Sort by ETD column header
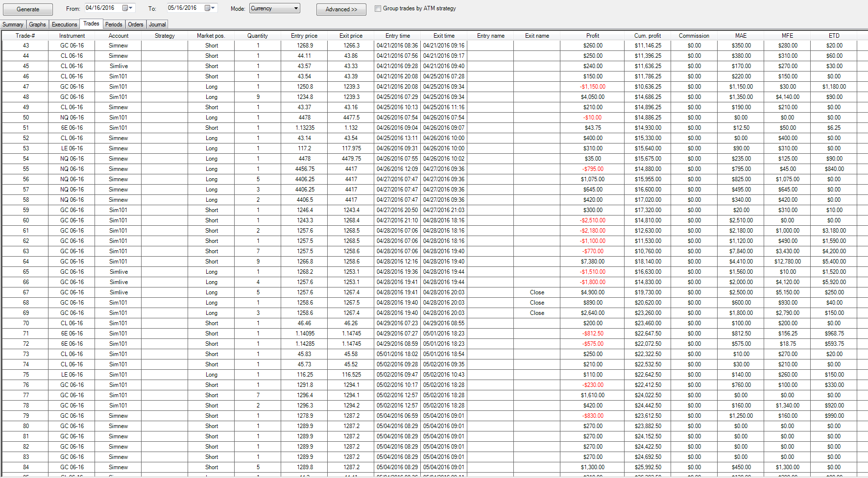 (834, 36)
